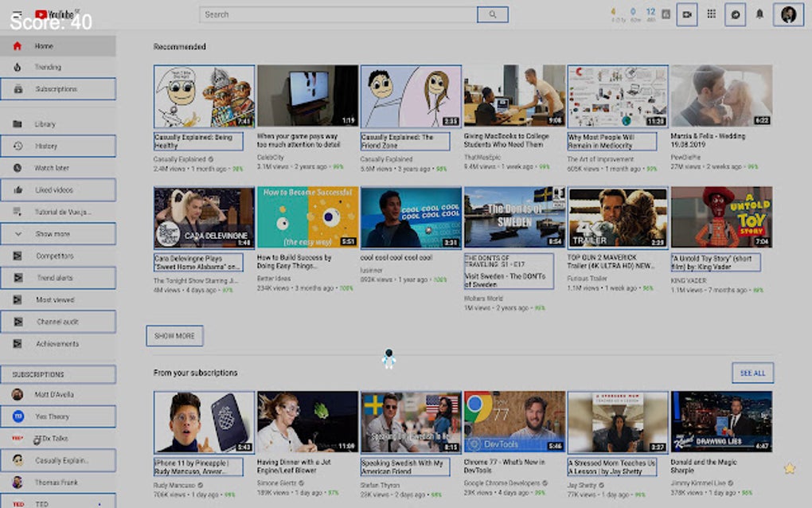Click the astronaut icon in page center
The height and width of the screenshot is (508, 812).
388,359
